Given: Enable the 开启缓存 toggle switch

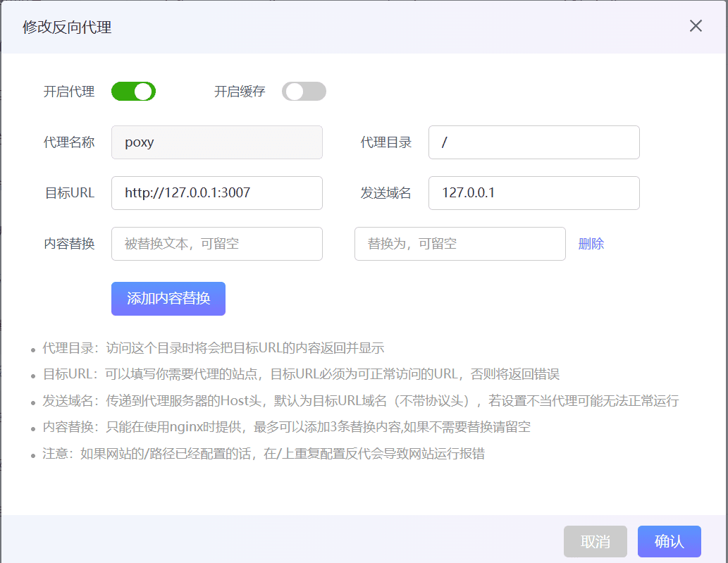Looking at the screenshot, I should (304, 92).
